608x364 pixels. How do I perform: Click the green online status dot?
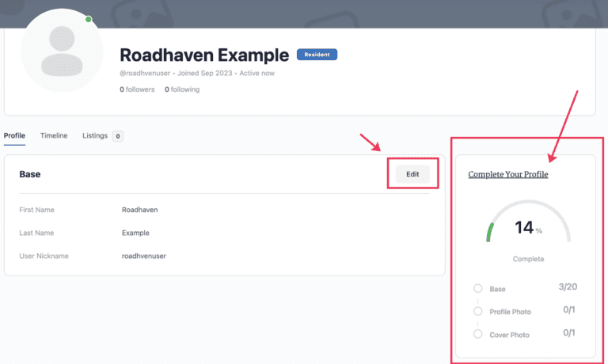point(89,19)
